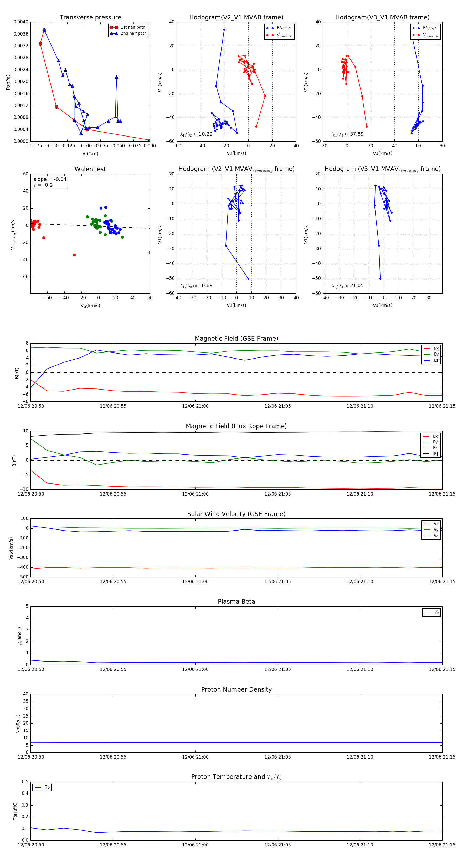Click the 'A (T·m)' x-axis label
Screen dimensions: 473x868
(x=90, y=154)
